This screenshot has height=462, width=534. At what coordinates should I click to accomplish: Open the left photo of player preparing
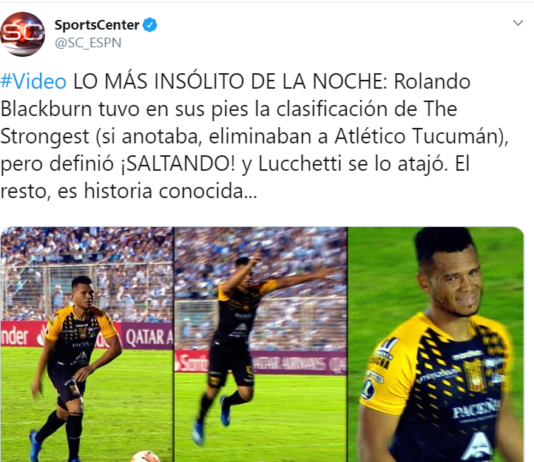click(x=87, y=344)
